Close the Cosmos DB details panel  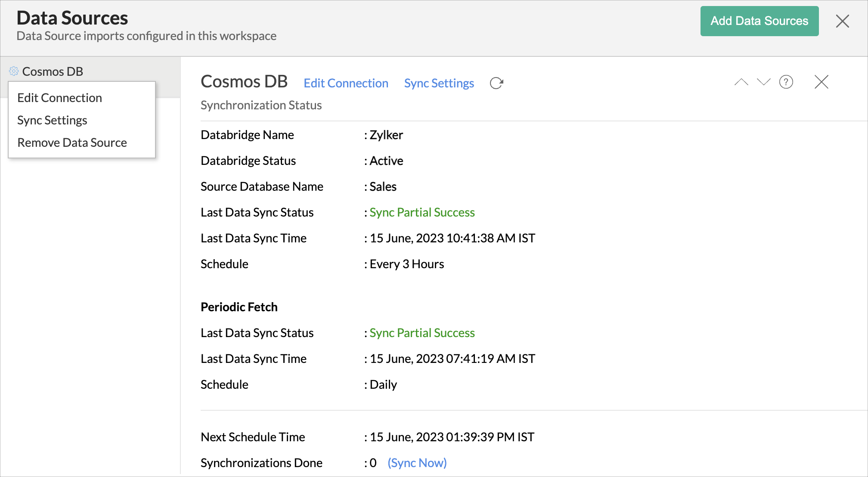[x=821, y=82]
